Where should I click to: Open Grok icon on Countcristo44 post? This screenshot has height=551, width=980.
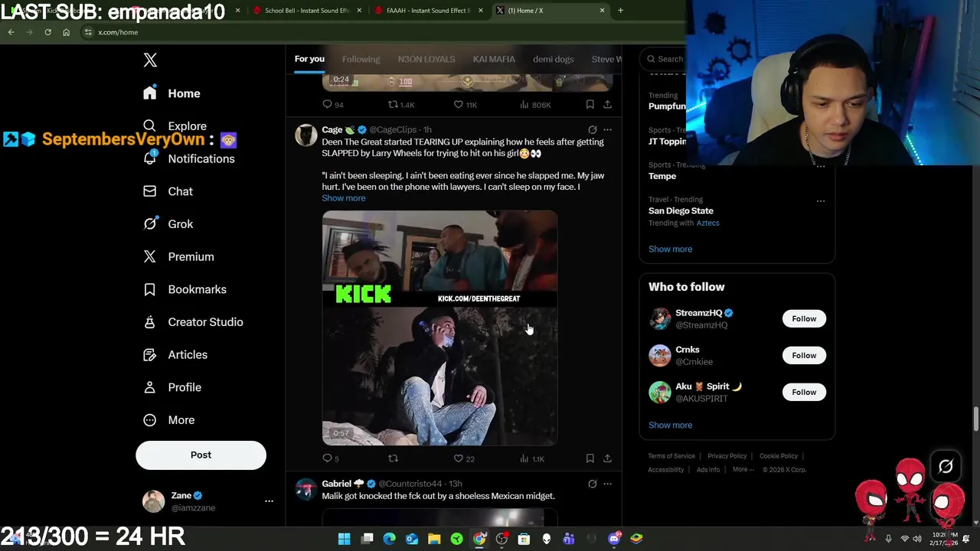pyautogui.click(x=592, y=484)
